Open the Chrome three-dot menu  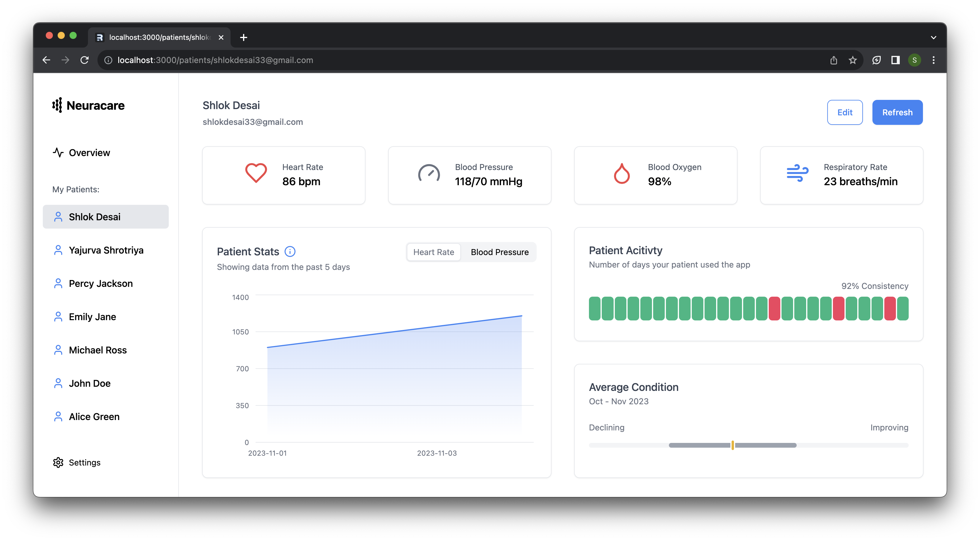[933, 60]
